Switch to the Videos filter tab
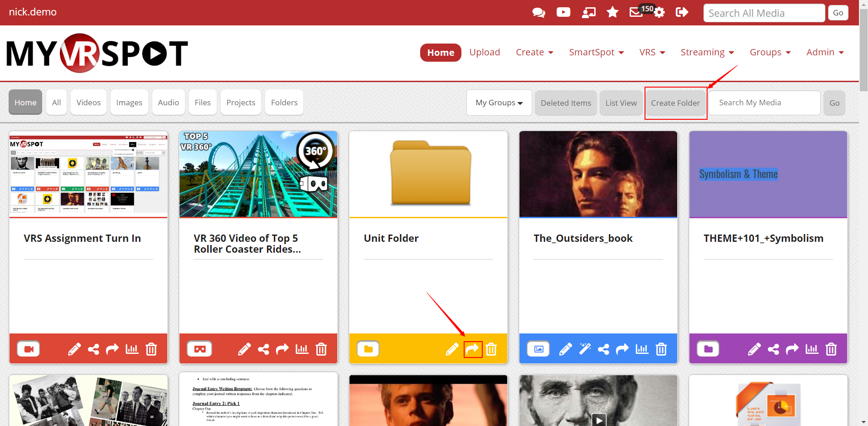The height and width of the screenshot is (426, 868). coord(88,103)
